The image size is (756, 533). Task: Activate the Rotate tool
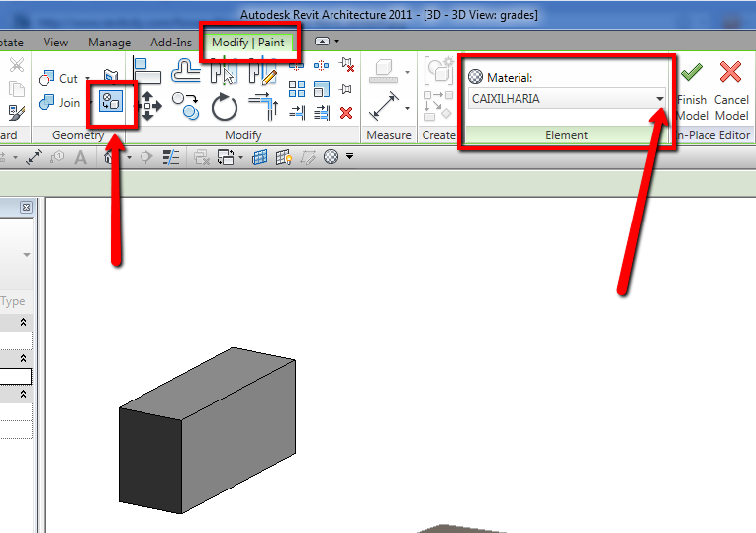pyautogui.click(x=225, y=107)
